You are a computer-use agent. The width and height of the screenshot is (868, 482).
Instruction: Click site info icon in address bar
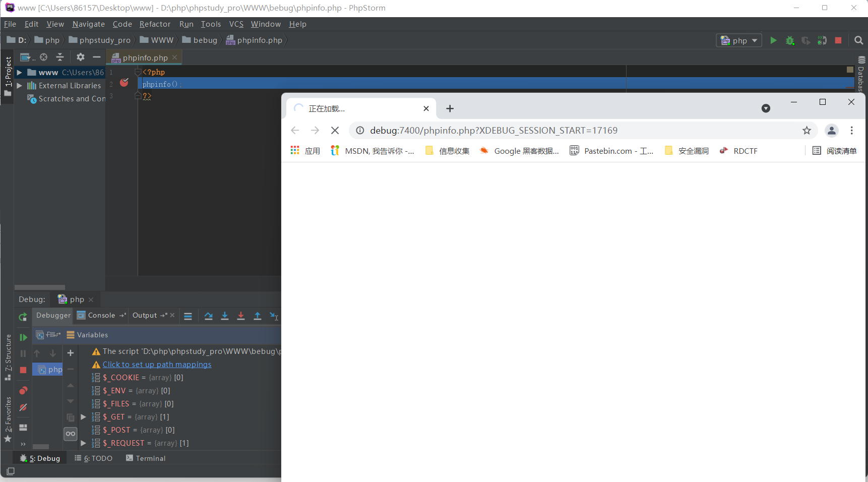(360, 131)
